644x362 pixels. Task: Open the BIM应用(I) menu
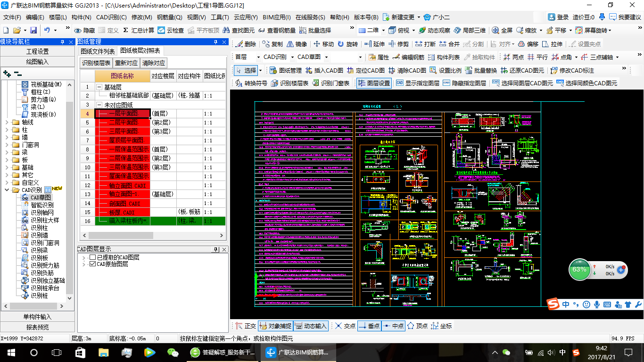tap(277, 17)
